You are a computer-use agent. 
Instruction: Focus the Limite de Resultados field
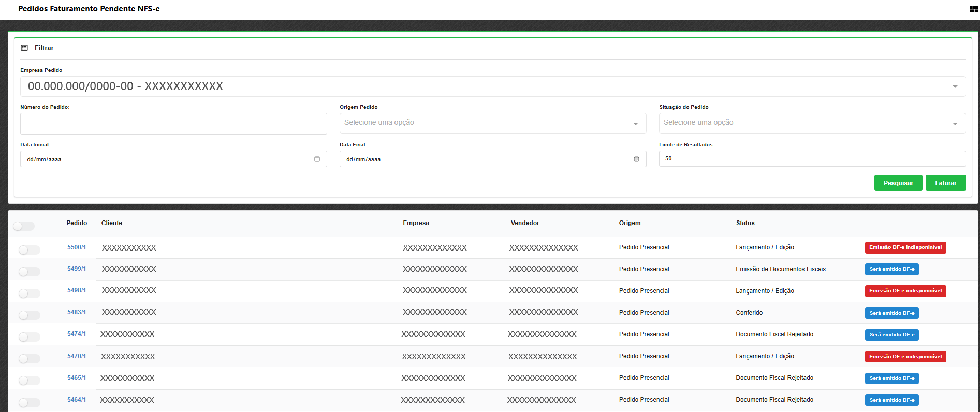[x=811, y=158]
